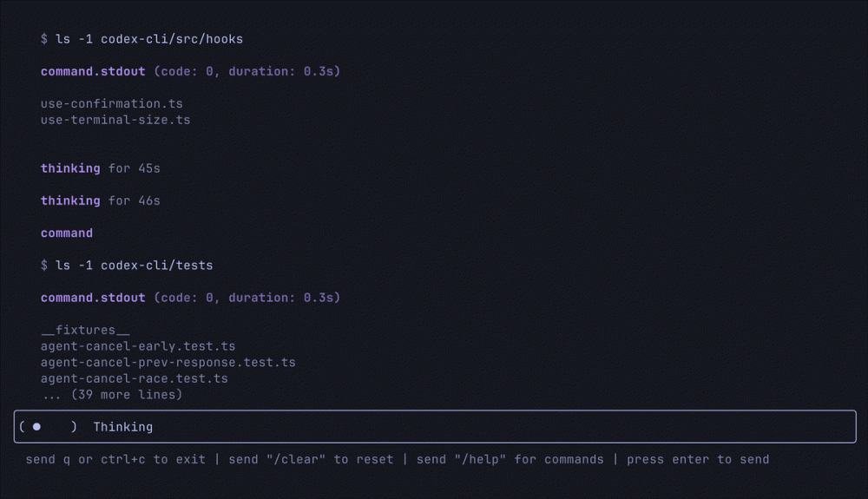Screen dimensions: 868x499
Task: Click agent-cancel-prev-response.test.ts in the output
Action: point(168,362)
